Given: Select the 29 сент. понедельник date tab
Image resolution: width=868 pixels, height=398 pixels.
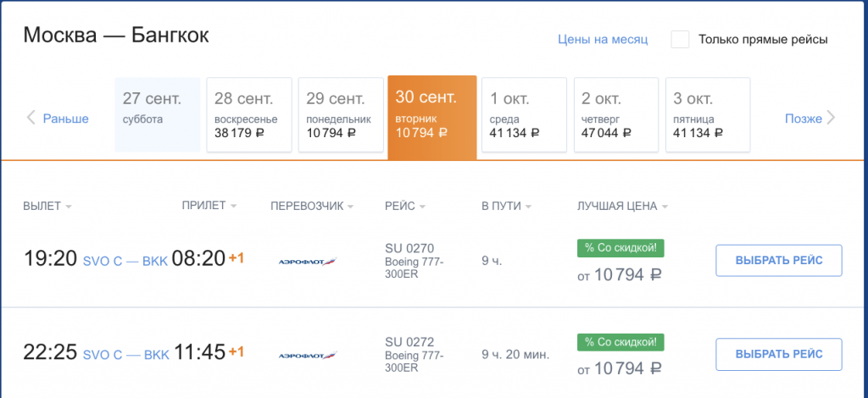Looking at the screenshot, I should click(341, 114).
